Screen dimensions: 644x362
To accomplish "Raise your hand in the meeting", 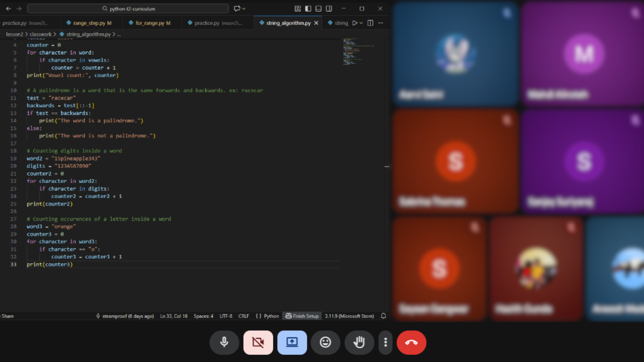I will [359, 343].
